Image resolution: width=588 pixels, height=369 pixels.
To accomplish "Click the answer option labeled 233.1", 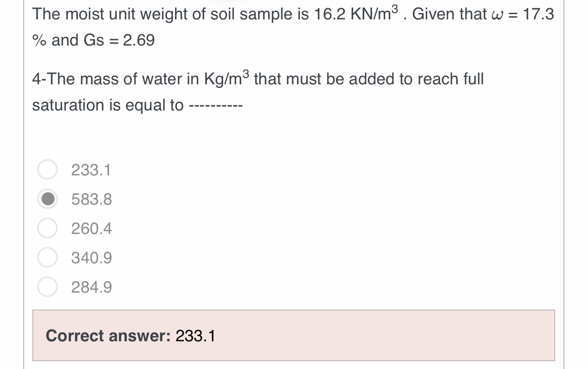I will pos(91,169).
